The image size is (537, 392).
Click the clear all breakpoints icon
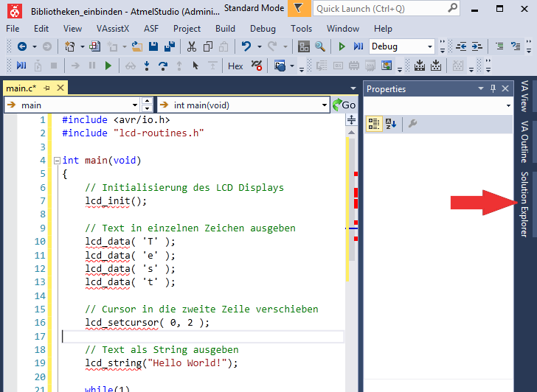pos(256,66)
